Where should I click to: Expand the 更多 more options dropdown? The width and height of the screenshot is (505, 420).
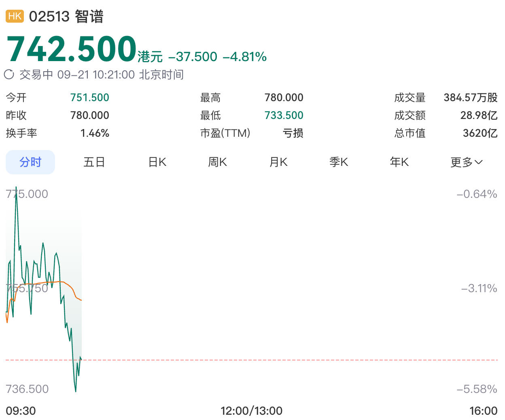click(x=467, y=162)
